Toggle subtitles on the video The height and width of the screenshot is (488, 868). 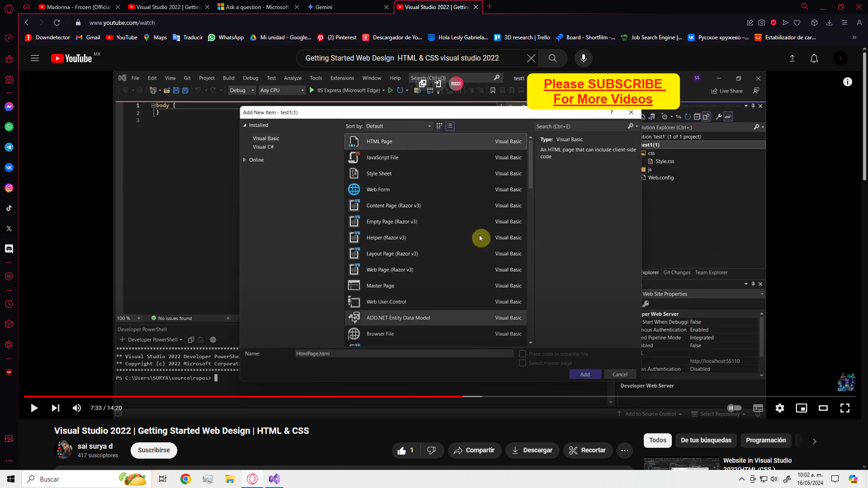758,408
